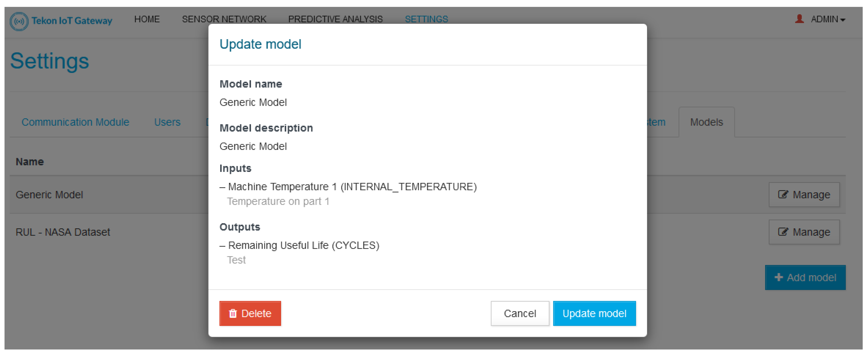Click the Model name field value
Image resolution: width=868 pixels, height=355 pixels.
(253, 102)
